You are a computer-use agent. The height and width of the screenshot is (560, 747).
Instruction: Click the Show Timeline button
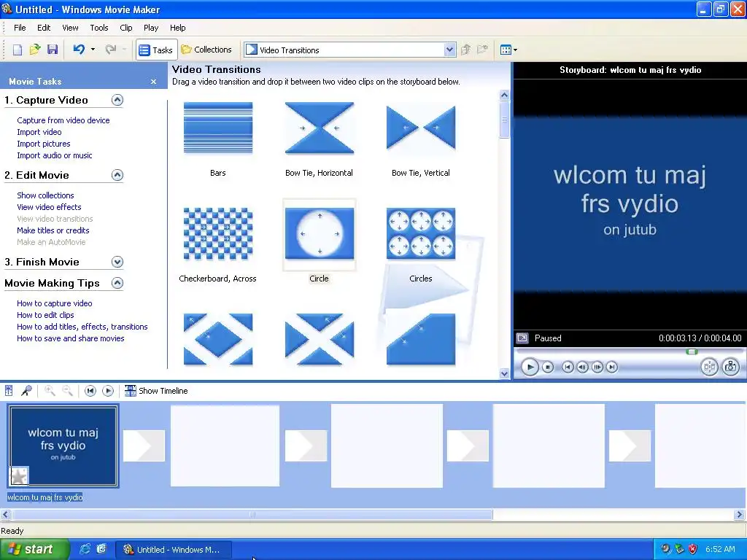pos(156,391)
